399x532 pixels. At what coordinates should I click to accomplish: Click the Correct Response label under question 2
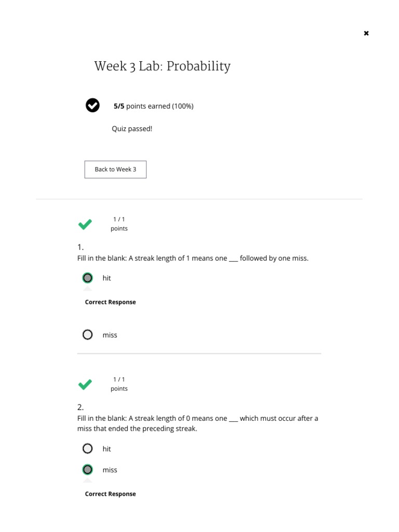point(110,494)
